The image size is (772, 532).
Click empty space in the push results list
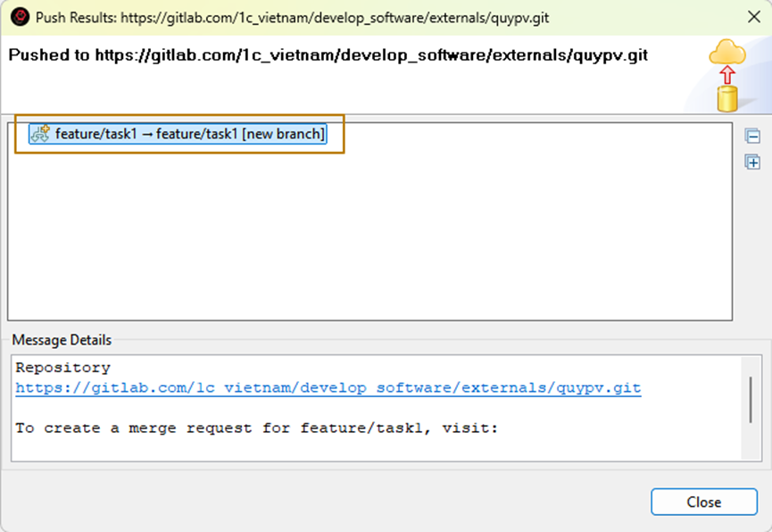coord(357,241)
